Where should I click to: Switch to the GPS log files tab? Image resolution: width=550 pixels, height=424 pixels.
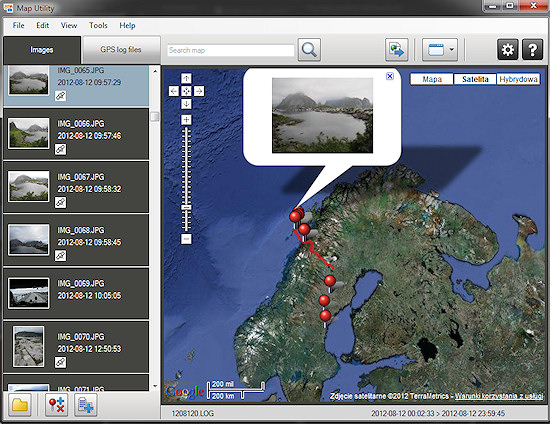coord(121,50)
